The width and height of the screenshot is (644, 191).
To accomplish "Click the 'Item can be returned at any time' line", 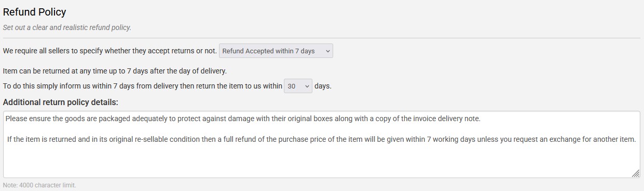I will (115, 71).
